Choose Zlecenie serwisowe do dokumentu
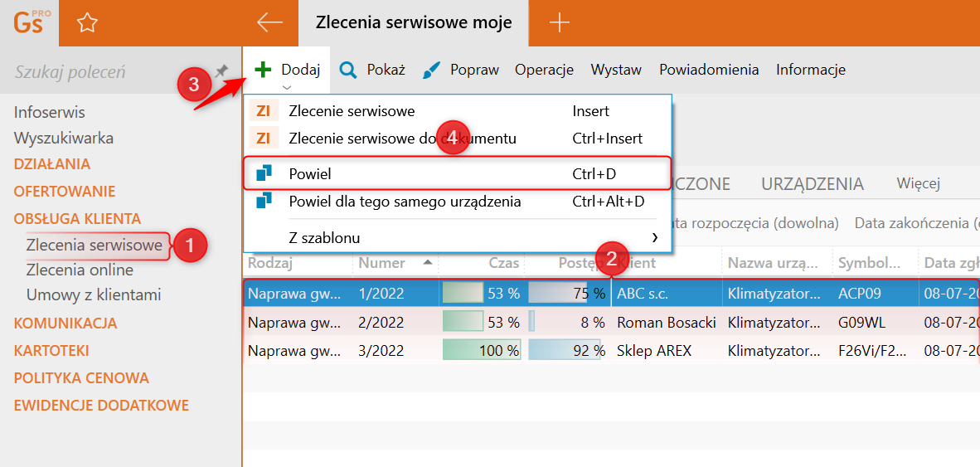The width and height of the screenshot is (980, 467). point(402,139)
